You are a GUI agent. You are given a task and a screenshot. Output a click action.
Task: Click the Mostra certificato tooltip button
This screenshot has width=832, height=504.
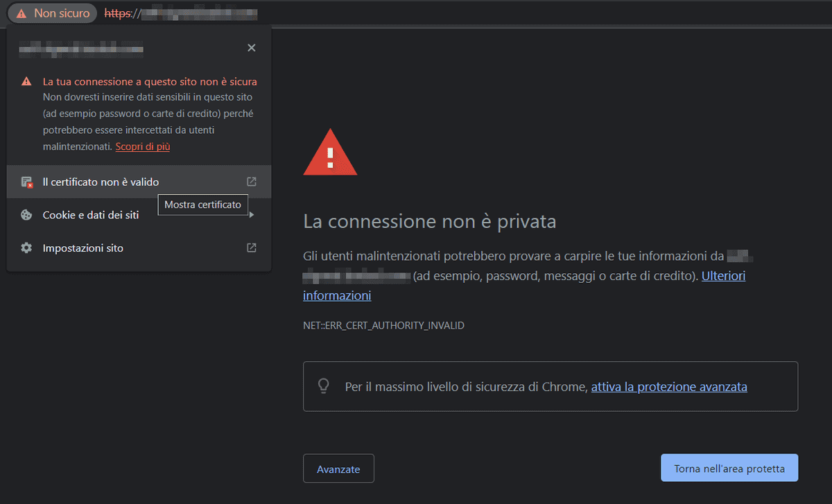tap(202, 205)
